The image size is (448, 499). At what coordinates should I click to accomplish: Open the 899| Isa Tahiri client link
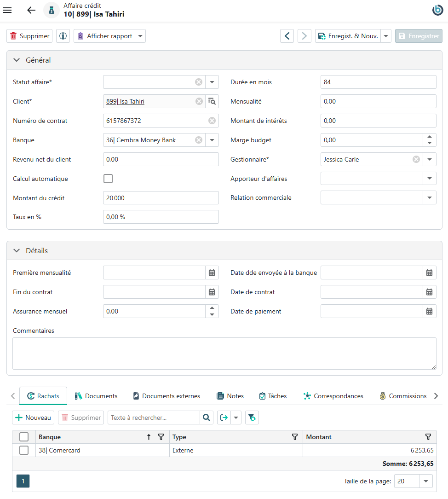pyautogui.click(x=125, y=101)
